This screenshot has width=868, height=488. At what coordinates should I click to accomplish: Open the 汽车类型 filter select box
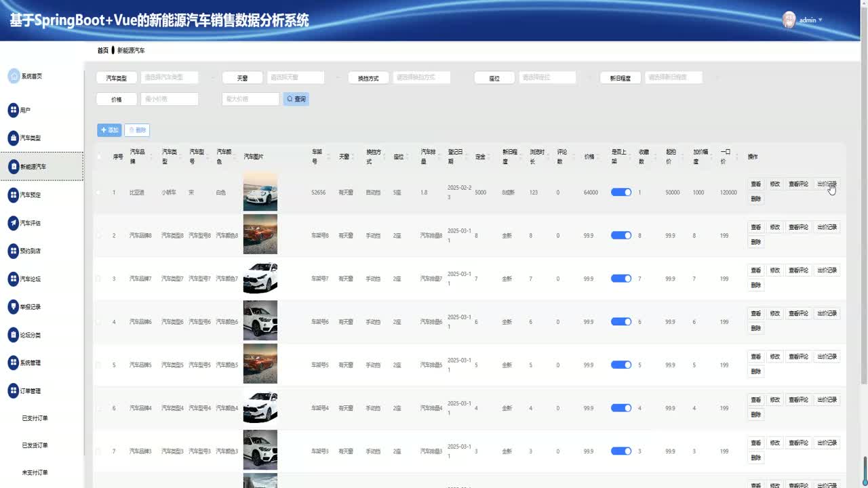(x=170, y=77)
